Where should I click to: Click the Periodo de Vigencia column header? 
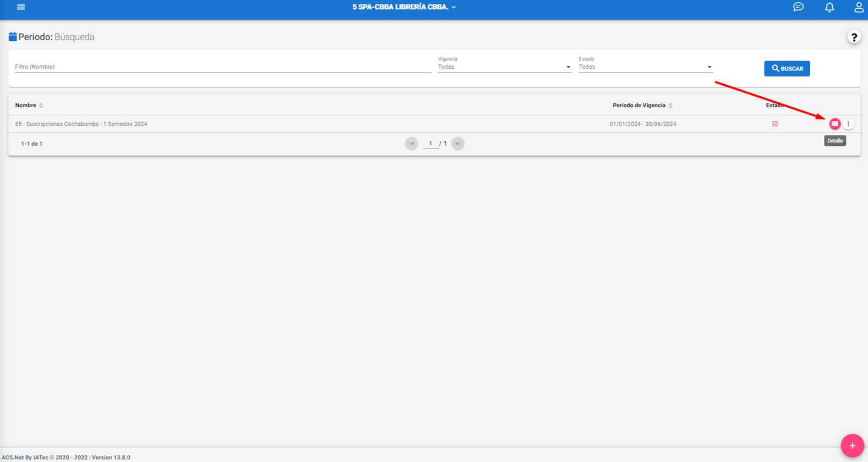click(x=639, y=105)
